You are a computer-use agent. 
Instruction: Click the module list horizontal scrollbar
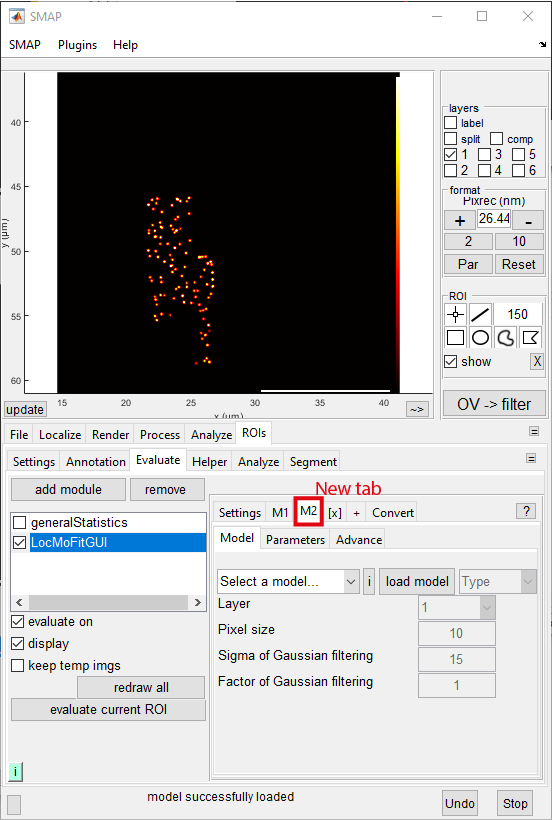click(108, 602)
